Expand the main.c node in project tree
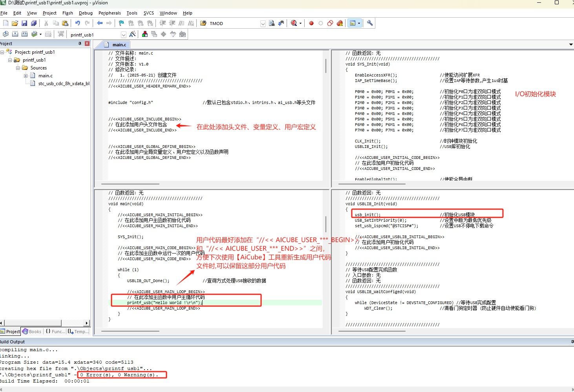Screen dimensions: 574x392 point(26,76)
